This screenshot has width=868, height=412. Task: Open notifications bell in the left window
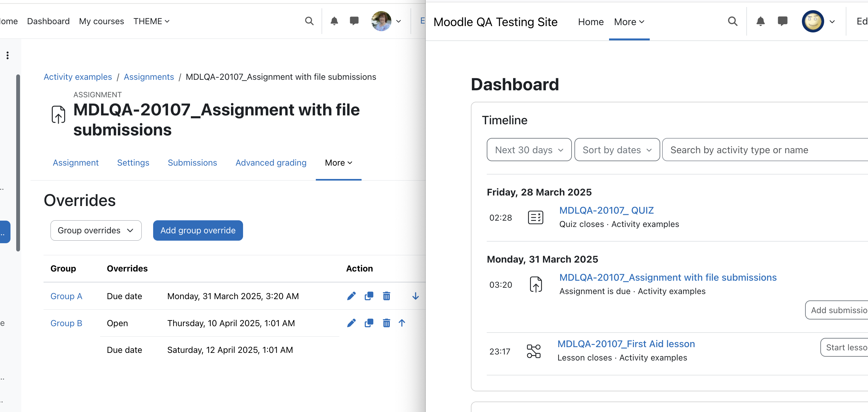(x=334, y=21)
